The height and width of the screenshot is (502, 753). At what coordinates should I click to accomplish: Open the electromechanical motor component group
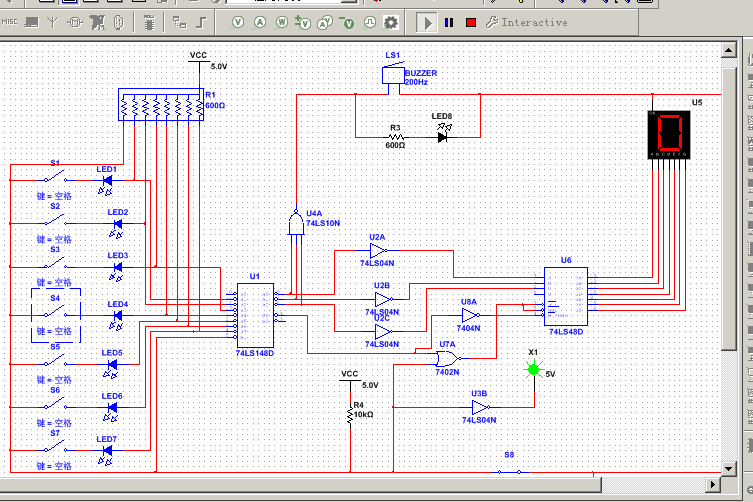75,22
